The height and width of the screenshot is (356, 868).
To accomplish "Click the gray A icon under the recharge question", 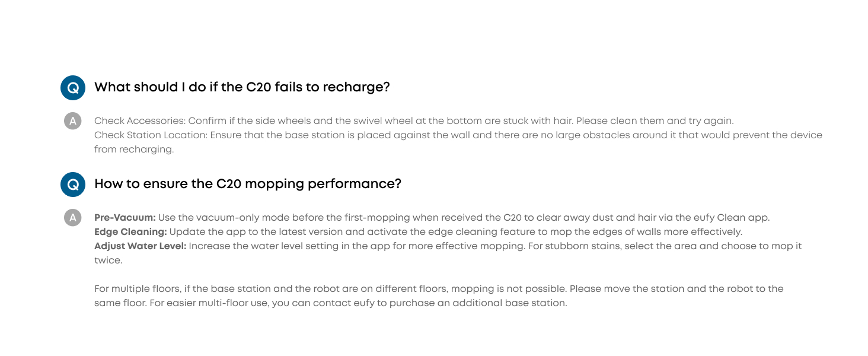I will point(72,121).
